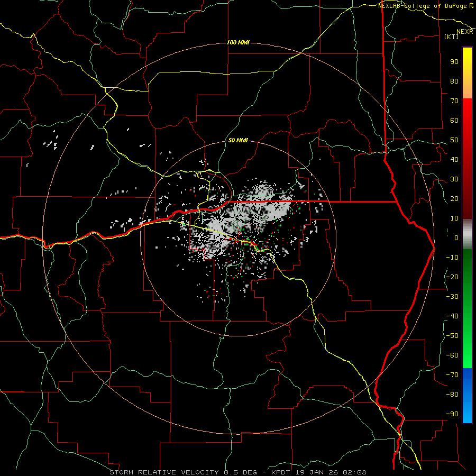The height and width of the screenshot is (476, 476).
Task: Select the 40 value on velocity scale
Action: click(454, 160)
